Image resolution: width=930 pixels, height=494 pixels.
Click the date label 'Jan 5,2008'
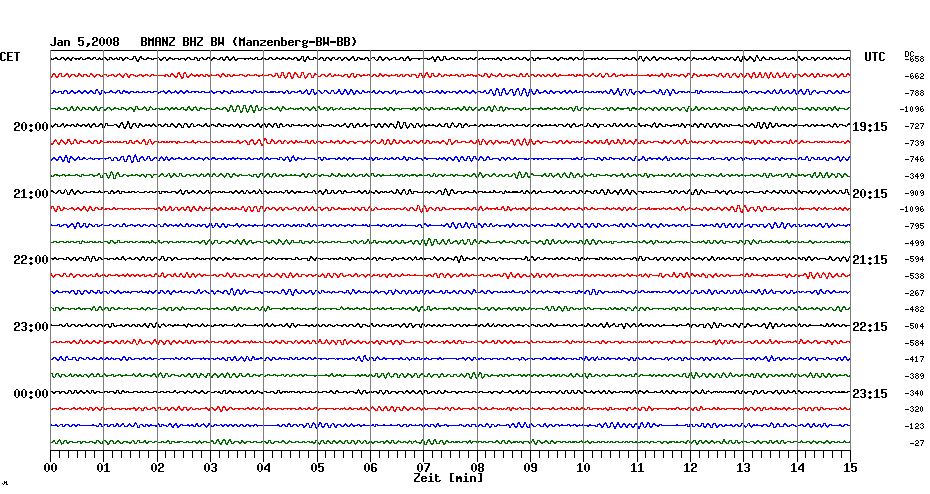pyautogui.click(x=84, y=42)
